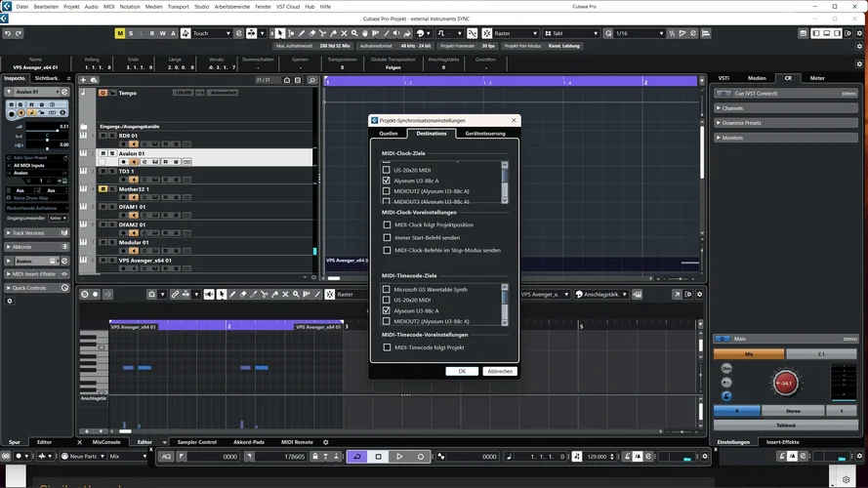
Task: Activate the cycle/loop button in transport
Action: 357,456
